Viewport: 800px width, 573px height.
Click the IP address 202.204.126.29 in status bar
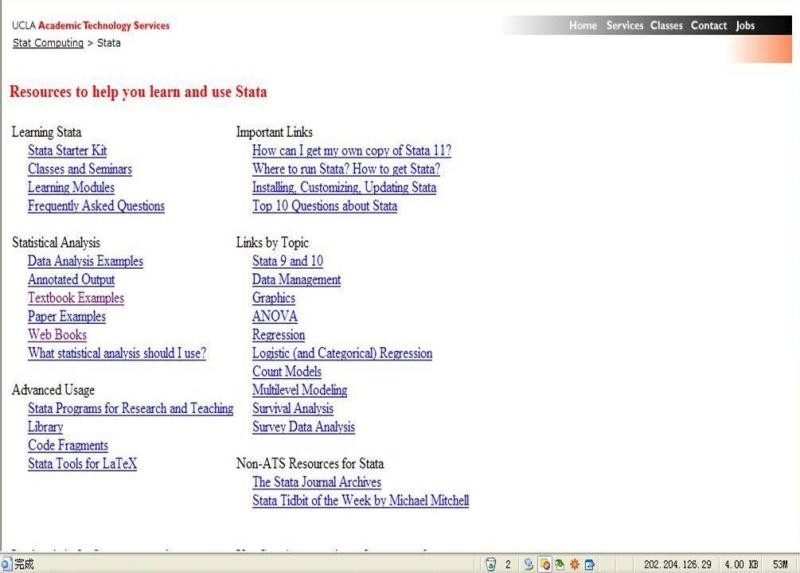point(677,564)
